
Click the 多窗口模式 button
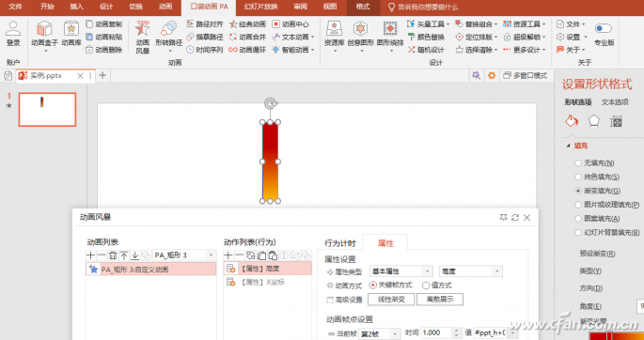click(526, 75)
